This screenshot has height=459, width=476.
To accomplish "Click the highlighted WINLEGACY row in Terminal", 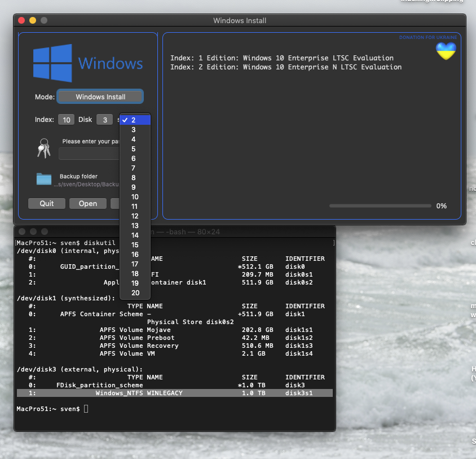I will click(175, 393).
